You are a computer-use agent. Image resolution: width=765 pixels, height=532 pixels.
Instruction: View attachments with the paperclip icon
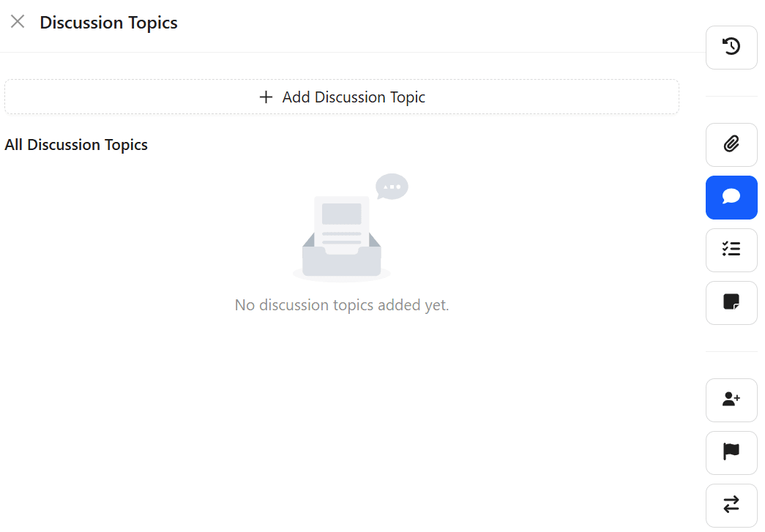pyautogui.click(x=731, y=145)
